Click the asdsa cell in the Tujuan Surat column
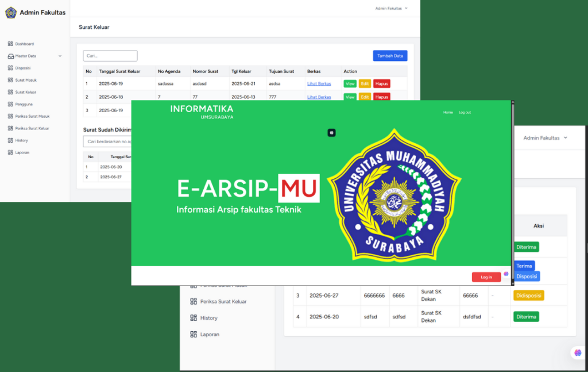This screenshot has width=588, height=372. coord(274,84)
